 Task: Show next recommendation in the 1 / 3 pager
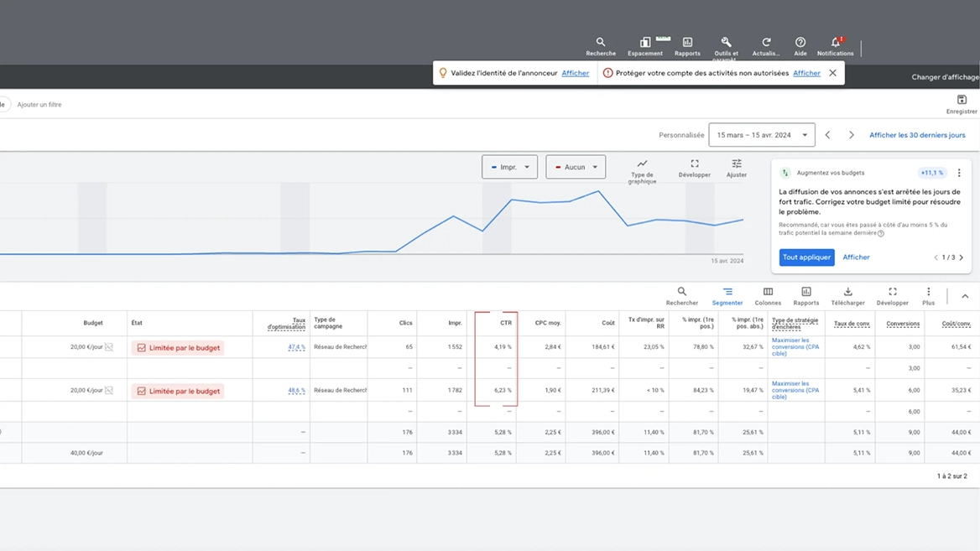tap(962, 257)
